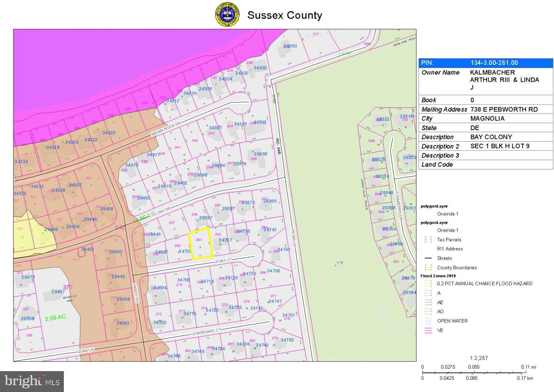Click the Description value BAY COLONY

(491, 137)
